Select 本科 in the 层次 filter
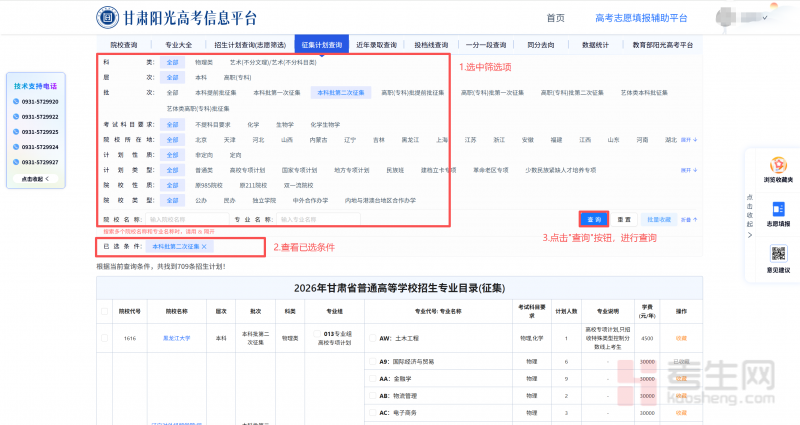 201,78
